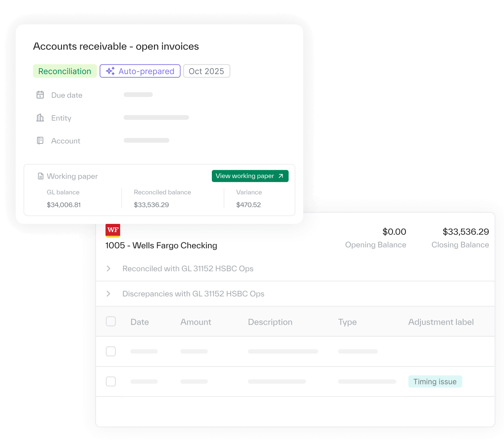Click the ledger icon next to Account
The image size is (504, 445).
click(x=40, y=141)
